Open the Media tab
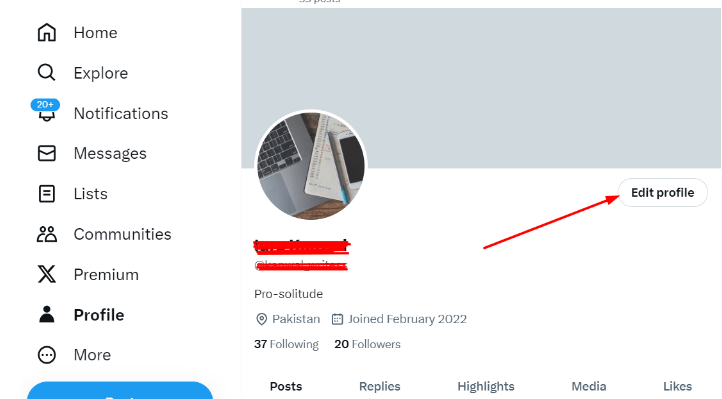Screen dimensions: 722x399 [588, 386]
